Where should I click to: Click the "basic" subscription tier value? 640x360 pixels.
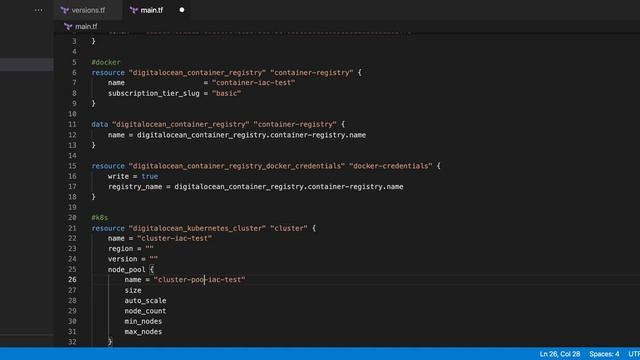click(x=227, y=93)
